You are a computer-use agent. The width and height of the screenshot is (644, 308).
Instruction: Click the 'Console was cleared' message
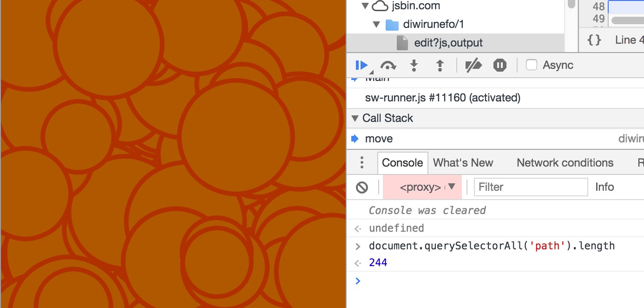[427, 210]
